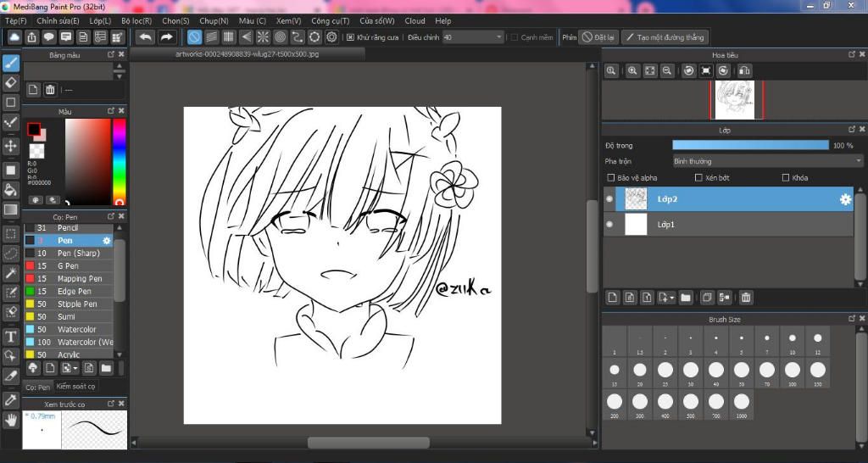The image size is (868, 463).
Task: Enable Bảo vệ alpha checkbox
Action: pos(611,178)
